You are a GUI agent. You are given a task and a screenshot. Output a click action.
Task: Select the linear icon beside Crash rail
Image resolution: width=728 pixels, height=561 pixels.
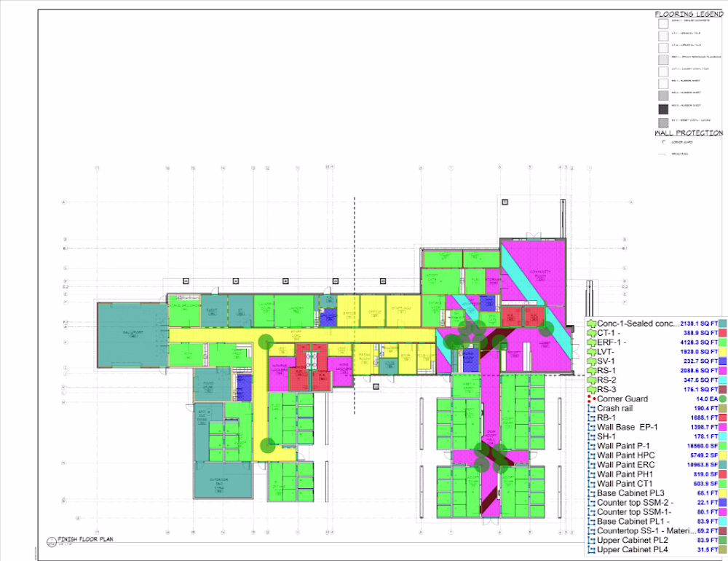coord(591,409)
